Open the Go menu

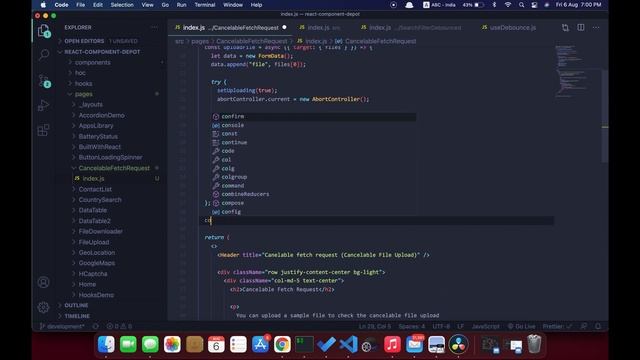click(165, 5)
